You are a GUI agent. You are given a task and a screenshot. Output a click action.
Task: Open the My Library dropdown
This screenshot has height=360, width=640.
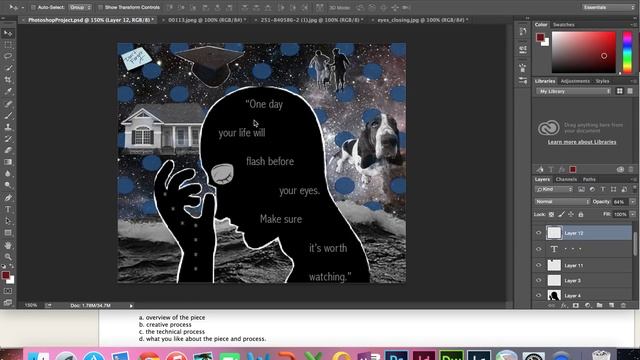point(574,91)
